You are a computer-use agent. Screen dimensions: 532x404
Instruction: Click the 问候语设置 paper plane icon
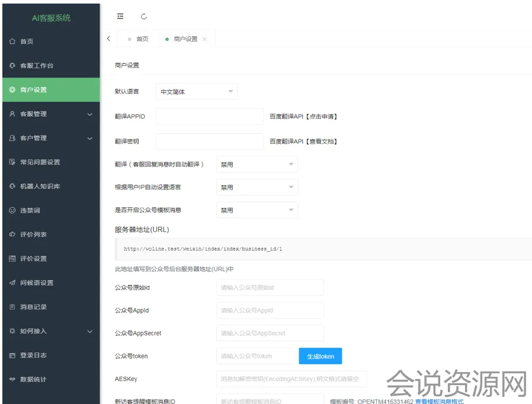point(12,283)
